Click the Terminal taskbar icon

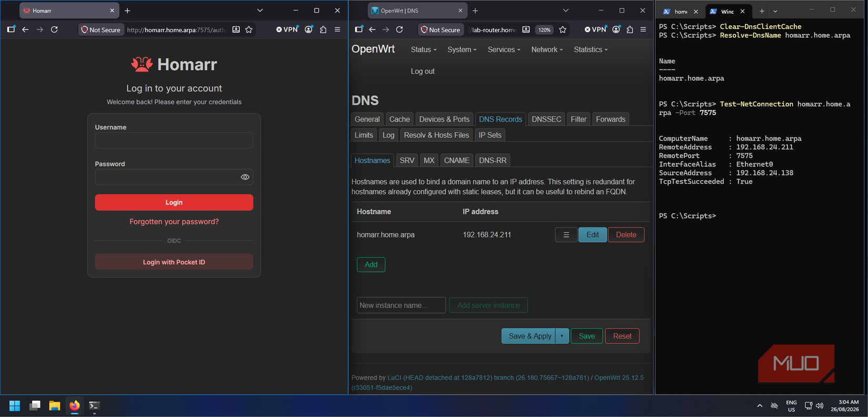pos(94,405)
